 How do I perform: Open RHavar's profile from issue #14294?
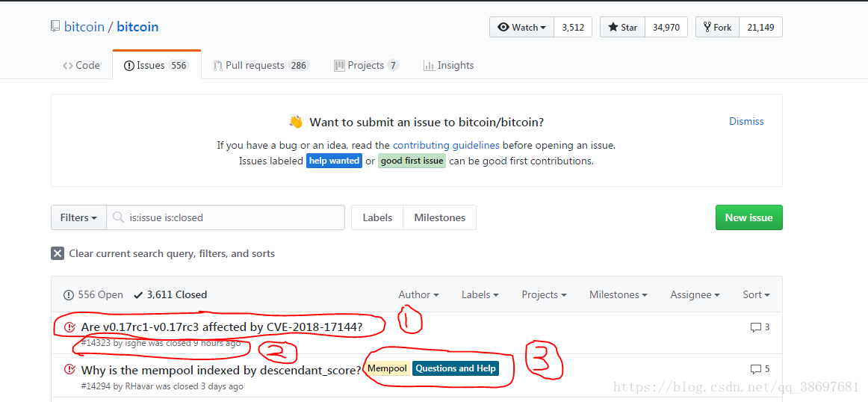(x=139, y=386)
